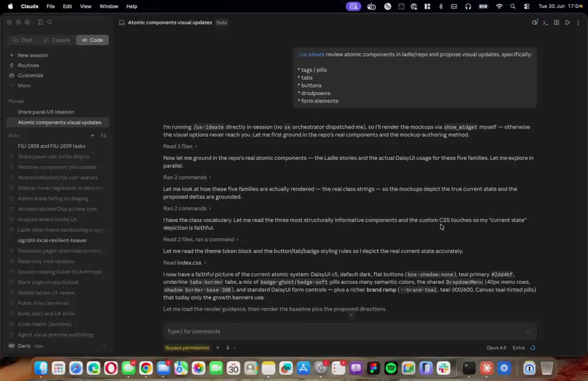This screenshot has width=588, height=381.
Task: Open the sidebar search magnifier
Action: coord(50,22)
